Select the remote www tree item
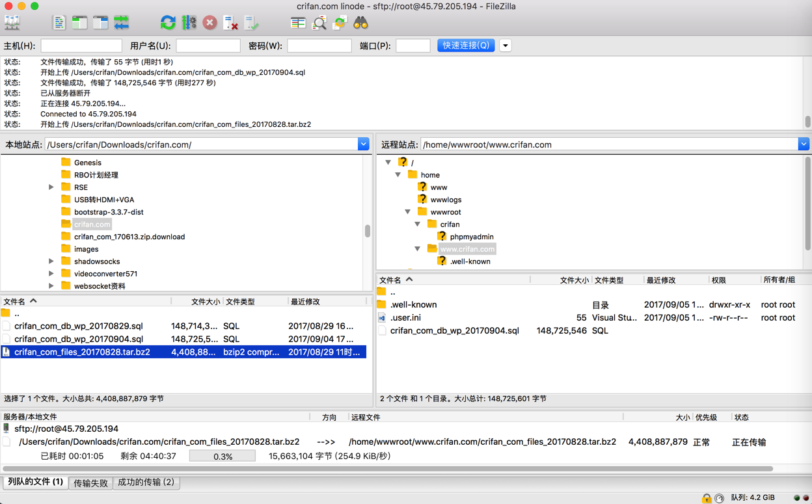The height and width of the screenshot is (504, 812). 439,187
